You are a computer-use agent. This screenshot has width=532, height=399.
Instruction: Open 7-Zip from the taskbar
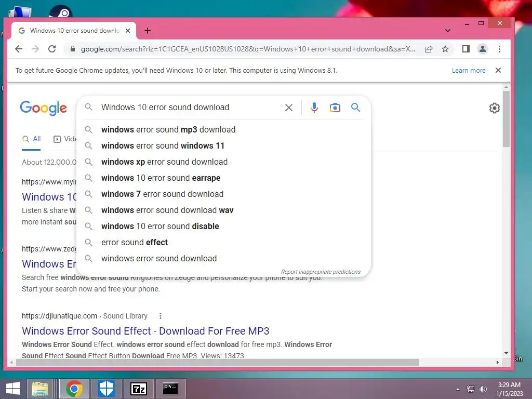point(138,389)
